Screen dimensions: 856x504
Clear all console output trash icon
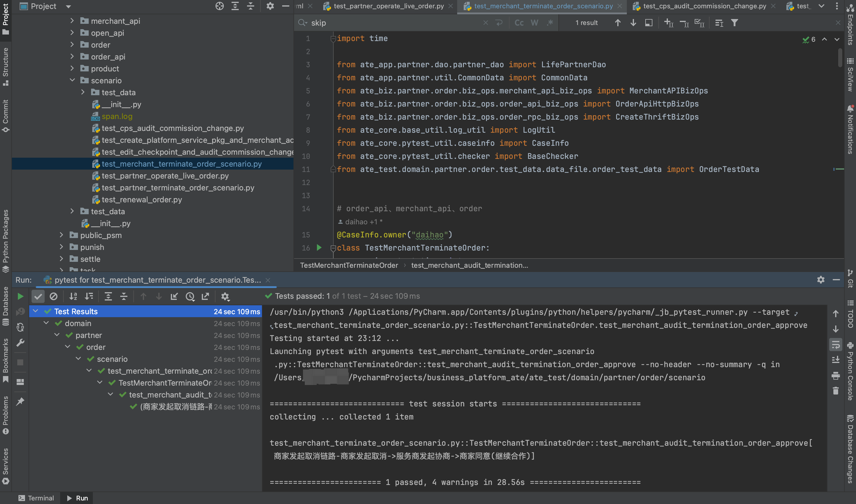[836, 391]
